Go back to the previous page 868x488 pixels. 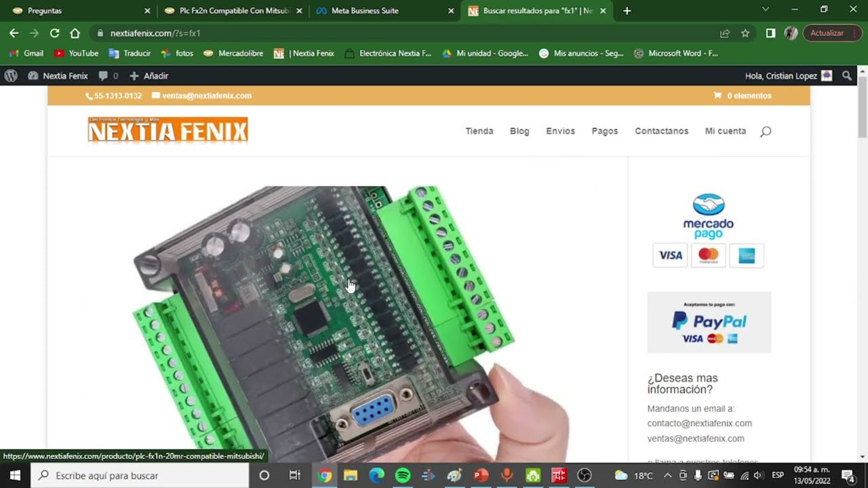(x=14, y=33)
